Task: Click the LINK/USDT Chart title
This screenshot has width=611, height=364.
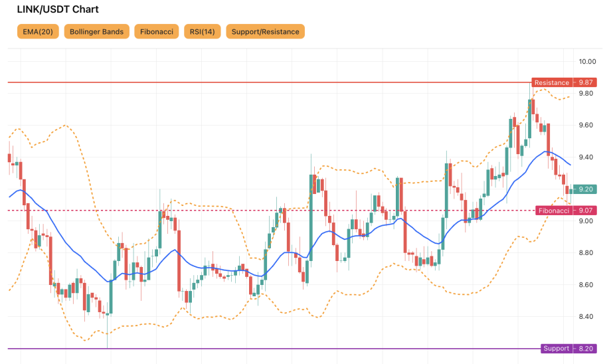Action: (x=58, y=10)
